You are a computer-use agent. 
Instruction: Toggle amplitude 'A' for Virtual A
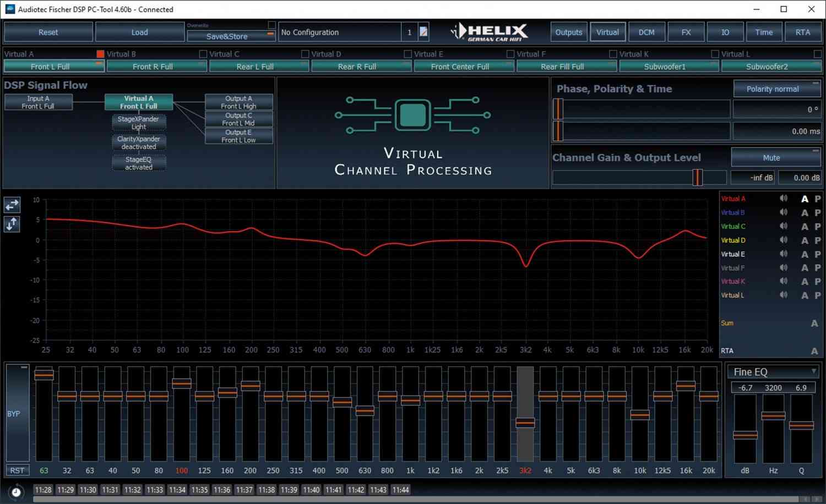pos(805,199)
